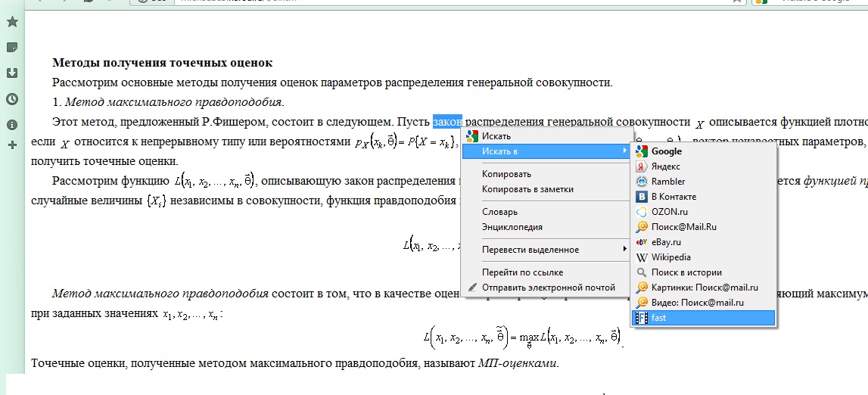Select Отправить электронной почтой menu entry
Image resolution: width=868 pixels, height=395 pixels.
point(547,288)
